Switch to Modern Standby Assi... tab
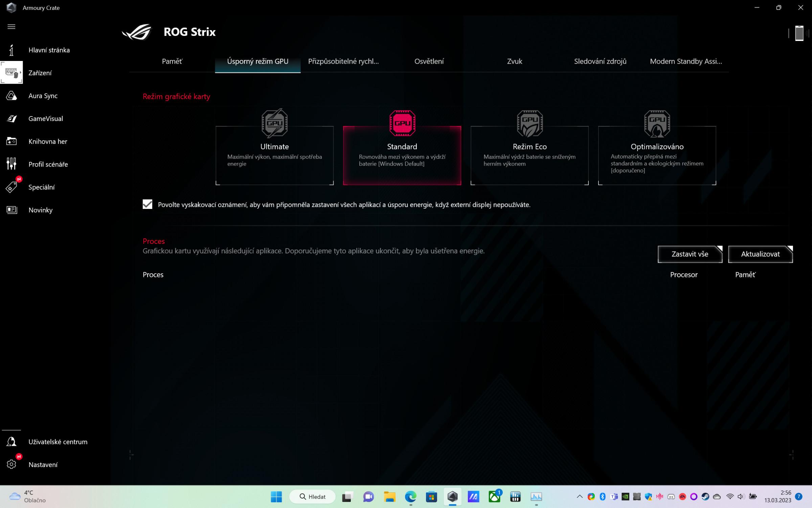Viewport: 812px width, 508px height. click(686, 61)
